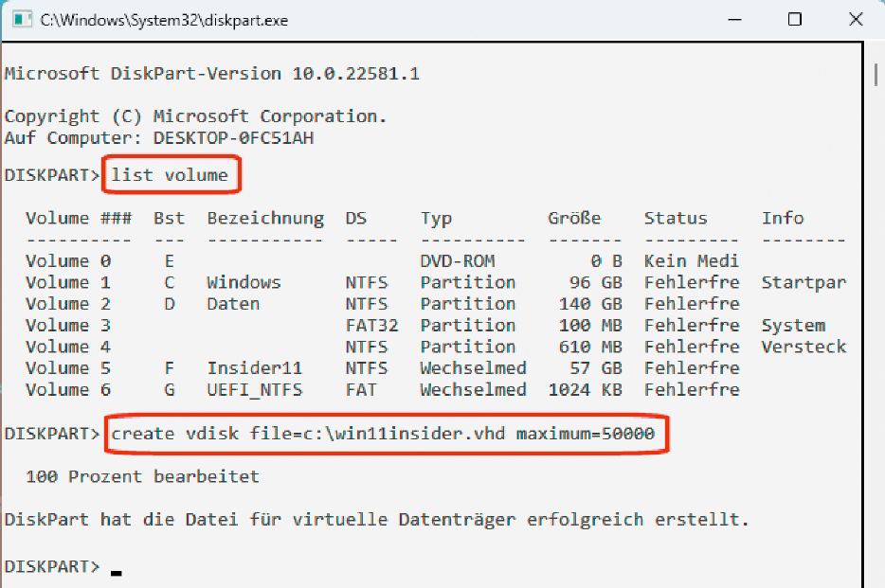The image size is (885, 588).
Task: Click the '96 GB' size value
Action: coord(595,282)
